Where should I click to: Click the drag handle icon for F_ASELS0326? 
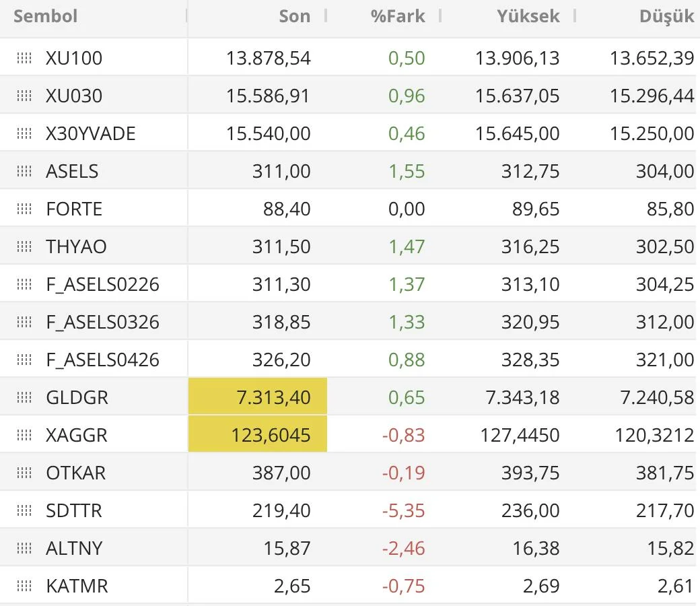pyautogui.click(x=24, y=323)
